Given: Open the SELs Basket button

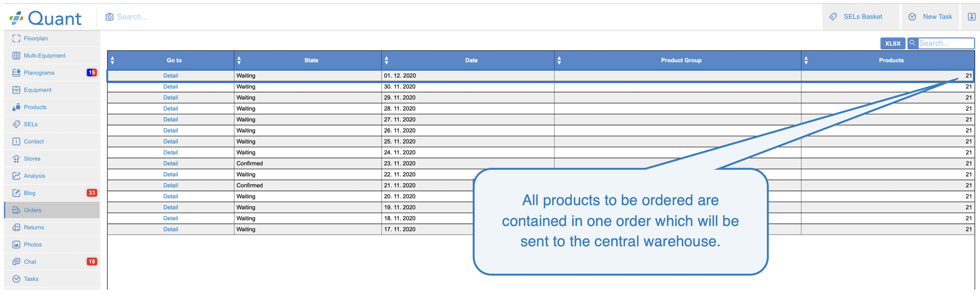Looking at the screenshot, I should click(x=857, y=17).
